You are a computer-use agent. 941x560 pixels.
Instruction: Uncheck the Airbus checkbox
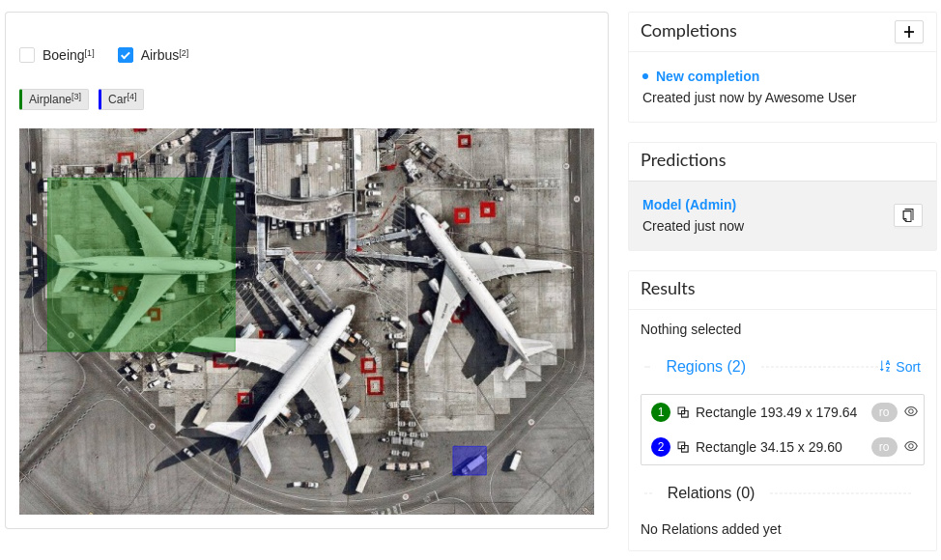[x=126, y=55]
